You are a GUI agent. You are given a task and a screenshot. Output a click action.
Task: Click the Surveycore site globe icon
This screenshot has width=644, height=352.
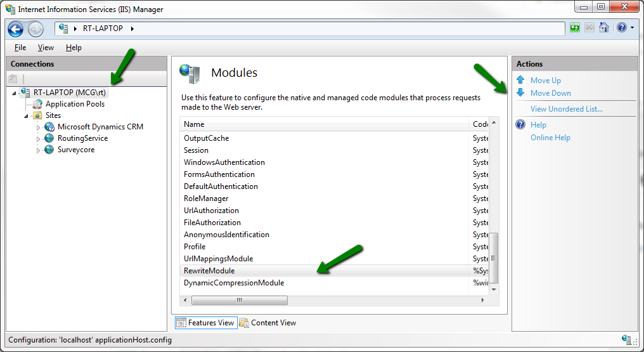pos(49,150)
